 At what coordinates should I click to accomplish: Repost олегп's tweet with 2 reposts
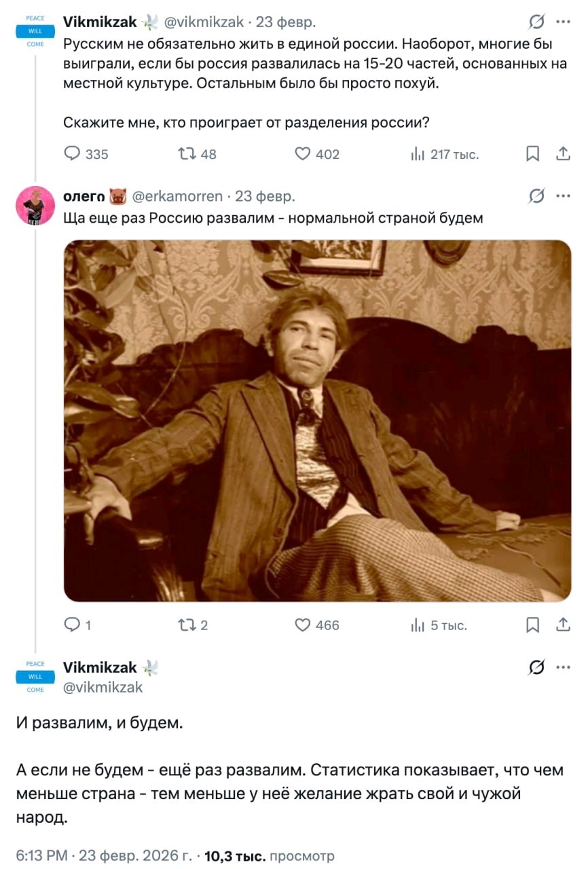point(186,625)
